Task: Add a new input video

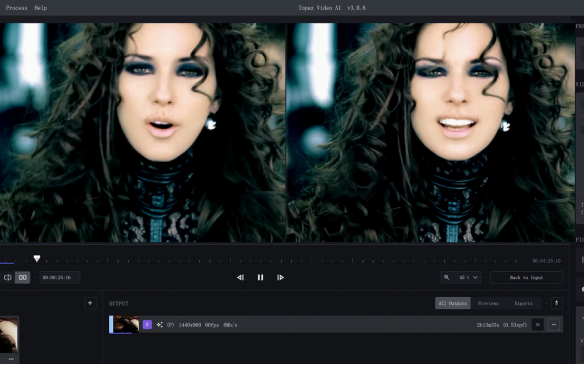Action: pyautogui.click(x=90, y=303)
